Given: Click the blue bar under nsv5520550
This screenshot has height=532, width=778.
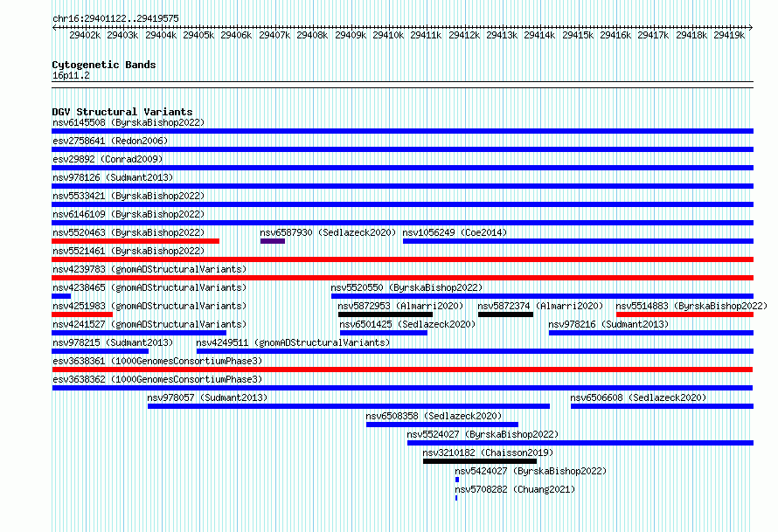Looking at the screenshot, I should (542, 296).
